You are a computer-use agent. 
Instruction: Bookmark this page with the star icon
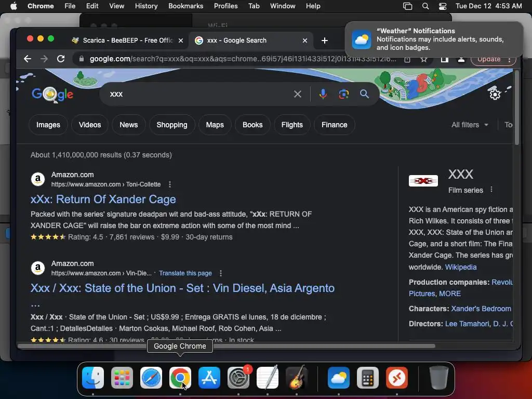click(424, 59)
